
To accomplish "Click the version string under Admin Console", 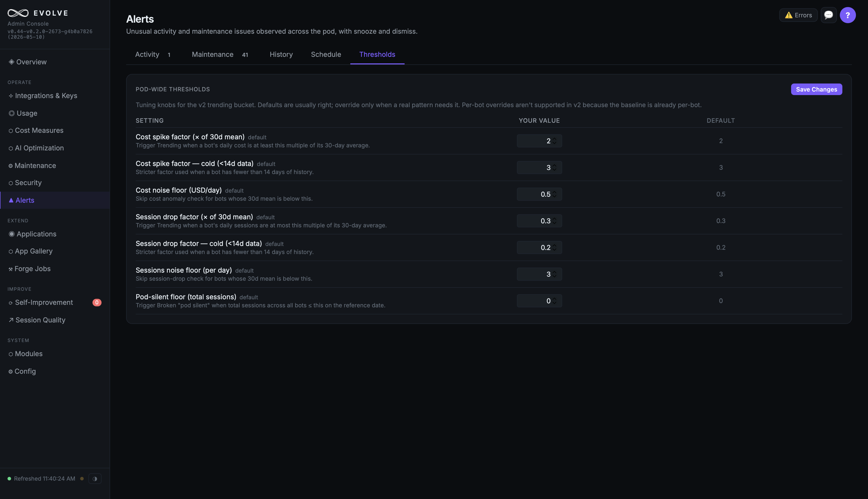I will click(50, 34).
